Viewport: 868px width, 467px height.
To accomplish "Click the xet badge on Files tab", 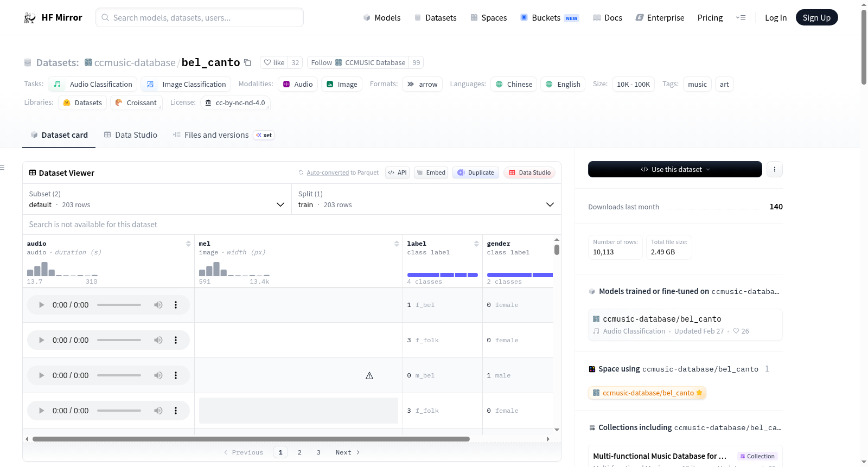I will click(x=264, y=135).
